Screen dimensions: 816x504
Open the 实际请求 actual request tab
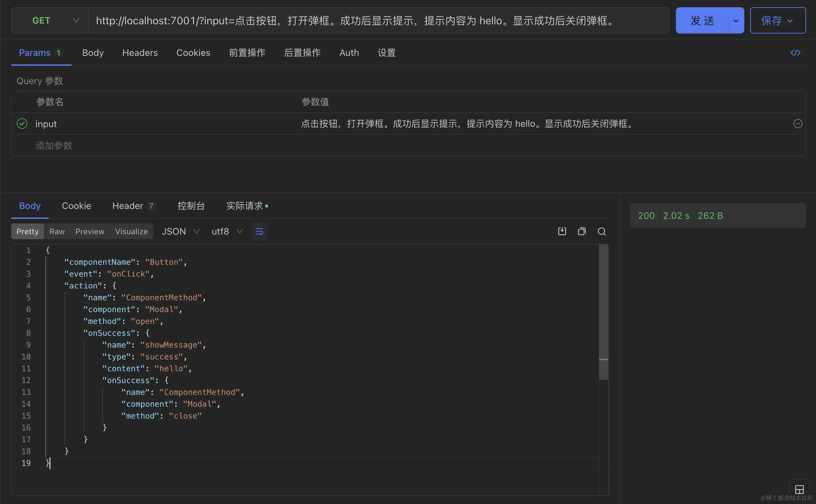(x=247, y=206)
